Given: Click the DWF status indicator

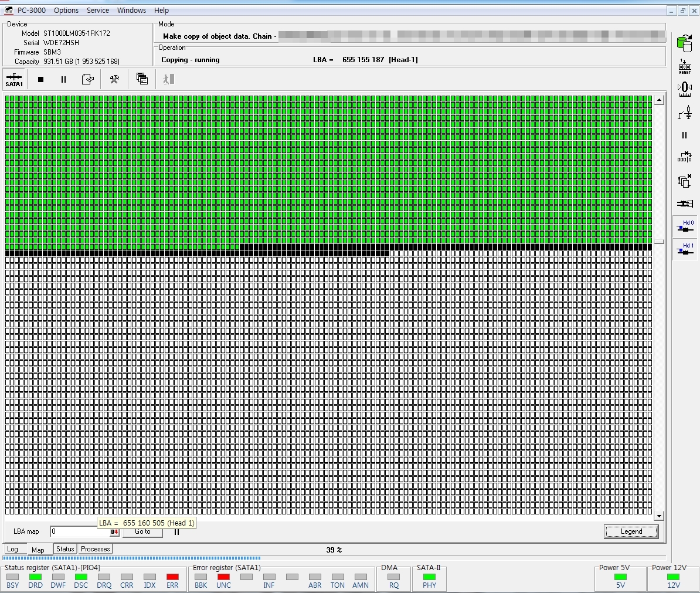Looking at the screenshot, I should click(x=58, y=577).
